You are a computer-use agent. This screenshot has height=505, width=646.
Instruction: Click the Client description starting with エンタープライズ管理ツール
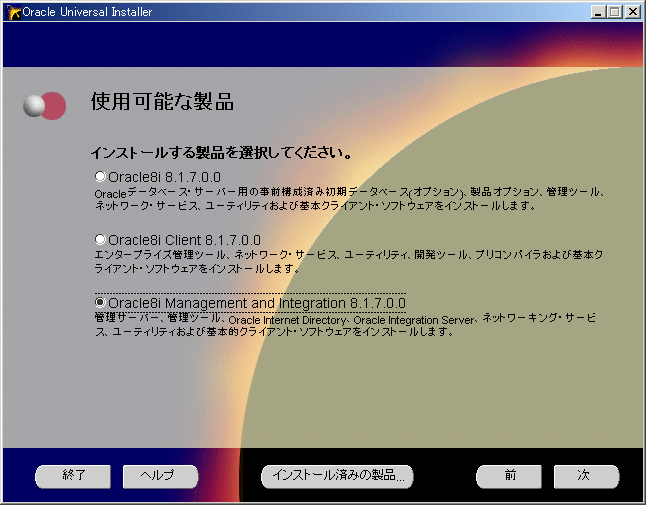click(x=349, y=261)
